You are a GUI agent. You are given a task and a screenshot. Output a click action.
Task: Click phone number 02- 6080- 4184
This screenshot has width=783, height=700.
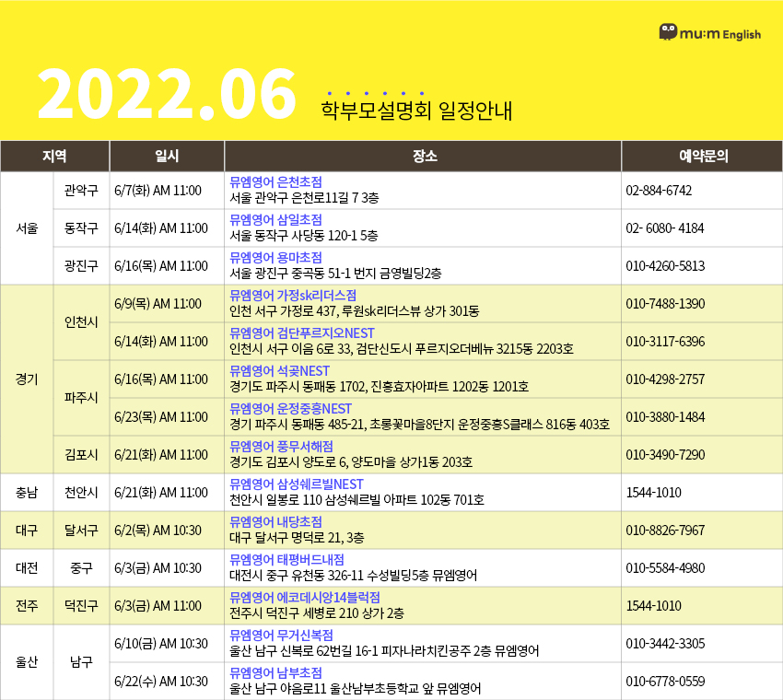point(665,228)
